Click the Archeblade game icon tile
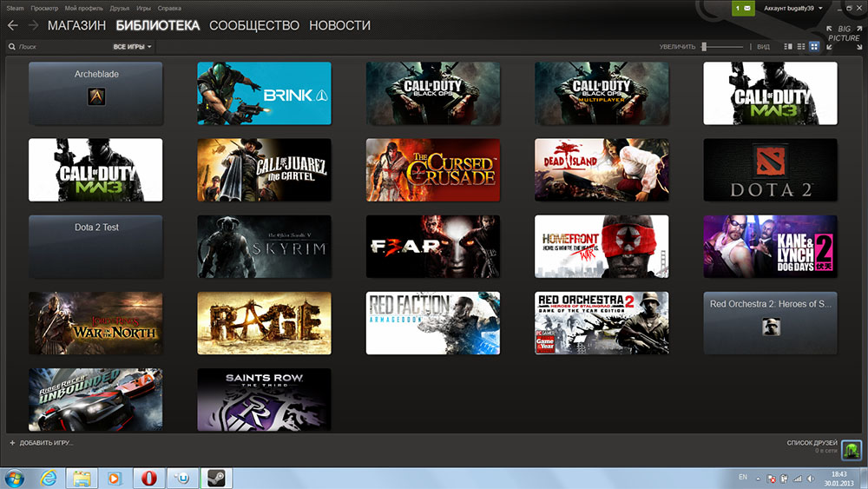 coord(95,97)
